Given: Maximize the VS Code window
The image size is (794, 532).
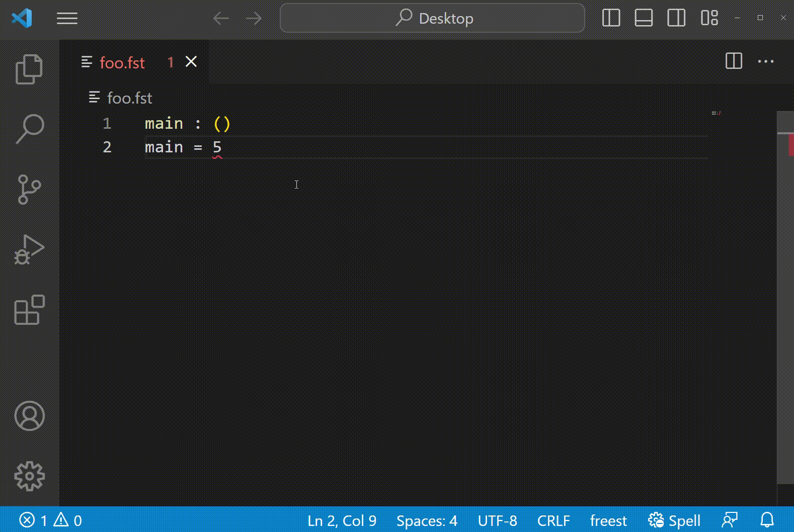Looking at the screenshot, I should [x=760, y=18].
